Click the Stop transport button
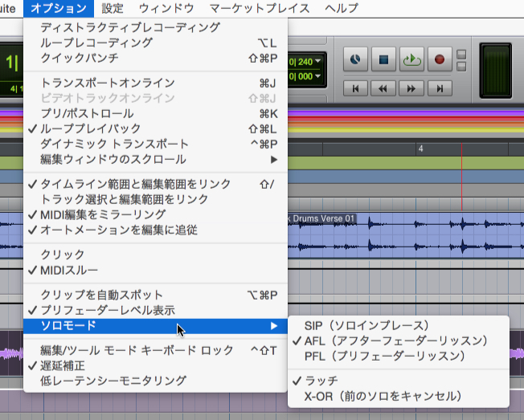Screen dimensions: 524x420 tap(383, 59)
